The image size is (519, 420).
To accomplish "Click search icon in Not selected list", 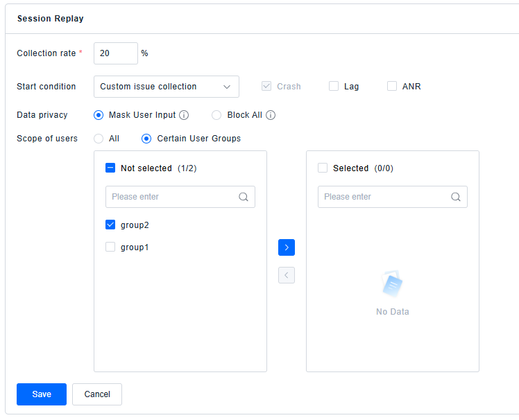I will coord(244,197).
